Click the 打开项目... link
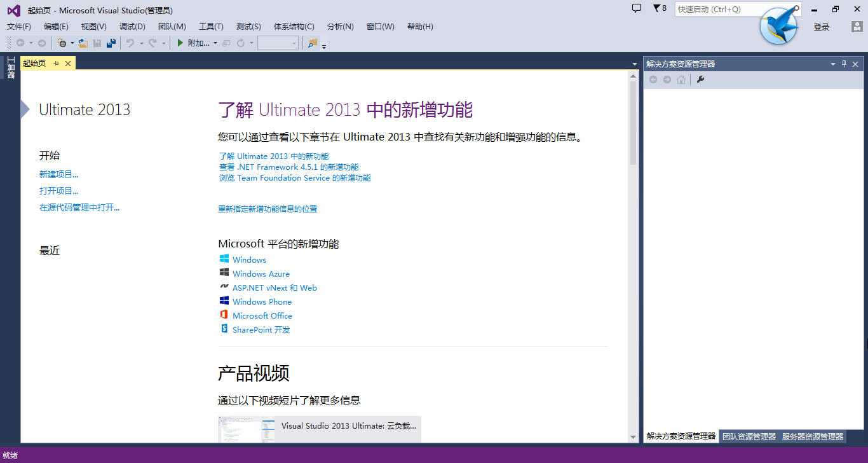Screen dimensions: 868x463 pos(59,191)
